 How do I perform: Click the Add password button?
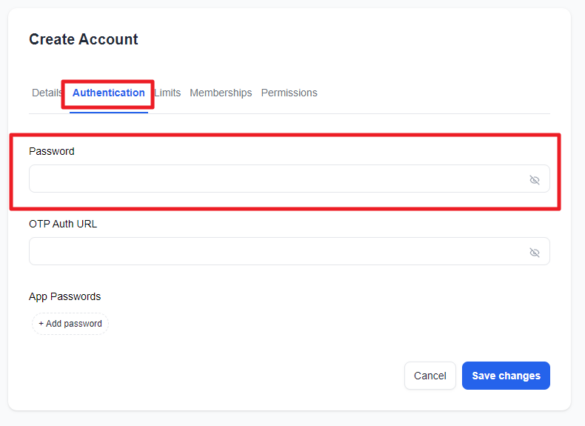(x=70, y=324)
